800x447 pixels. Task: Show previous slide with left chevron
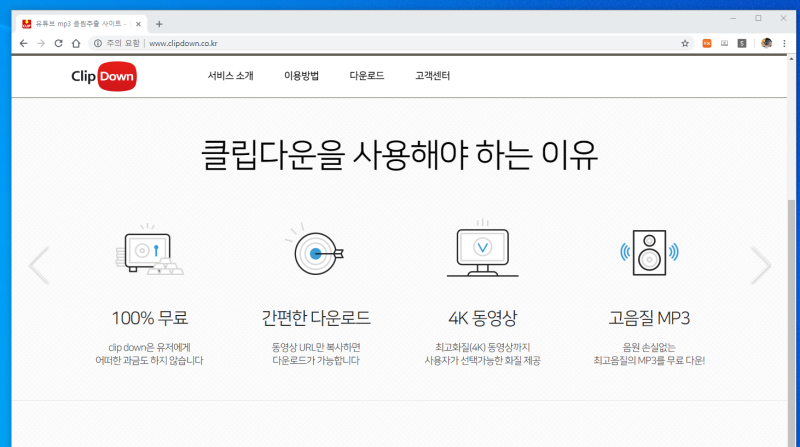point(39,265)
